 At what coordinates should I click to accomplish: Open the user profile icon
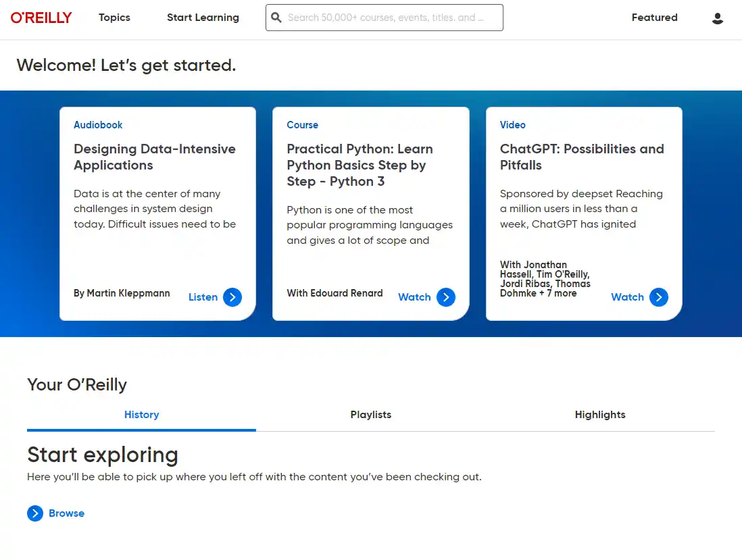pos(718,18)
